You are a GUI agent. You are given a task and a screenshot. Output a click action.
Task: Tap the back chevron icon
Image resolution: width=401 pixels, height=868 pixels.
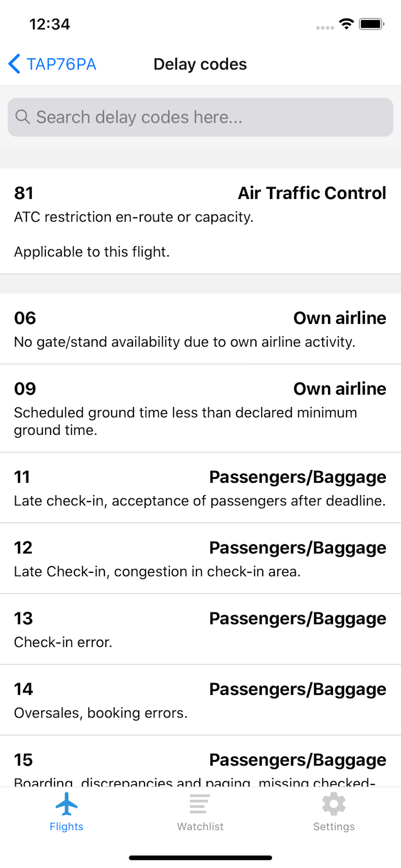[x=15, y=64]
